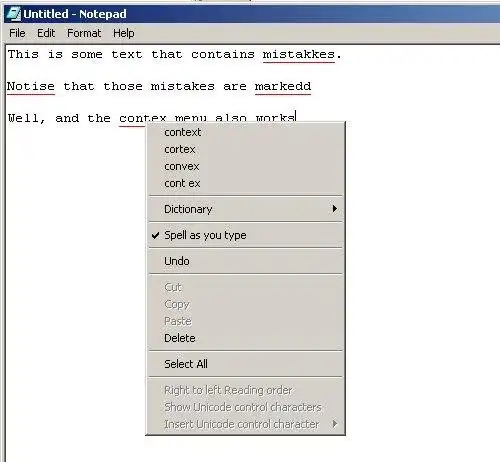Viewport: 500px width, 462px height.
Task: Toggle the 'Spell as you type' option
Action: (x=245, y=235)
